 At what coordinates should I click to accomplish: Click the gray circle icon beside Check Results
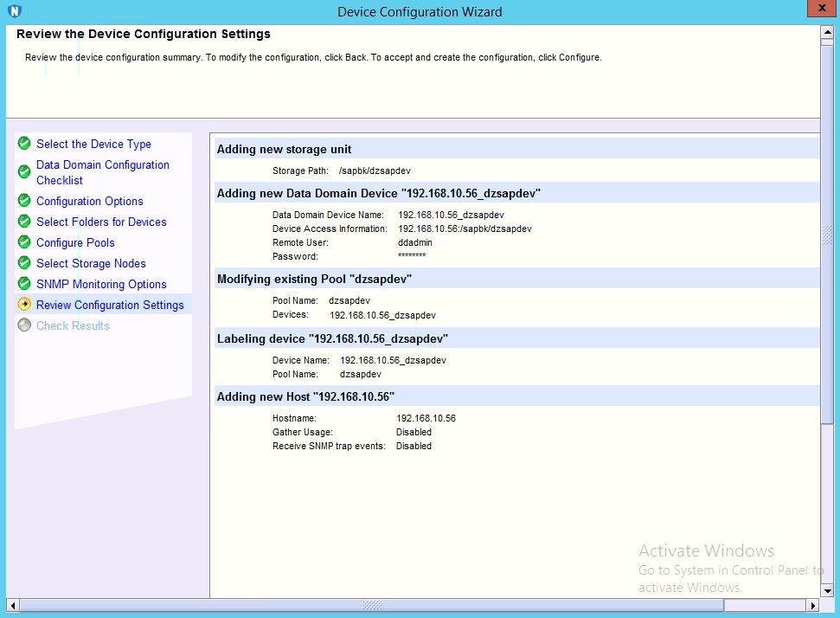point(24,325)
